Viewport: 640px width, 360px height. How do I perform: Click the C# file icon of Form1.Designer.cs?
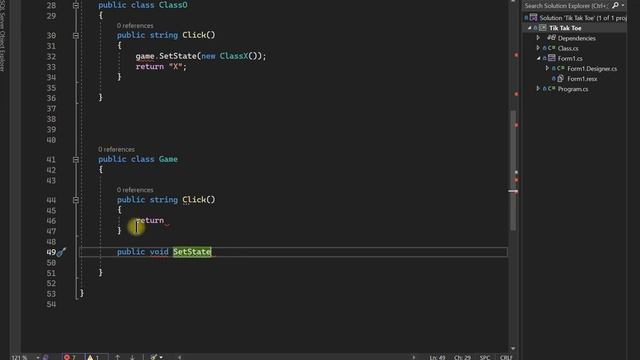pyautogui.click(x=561, y=68)
